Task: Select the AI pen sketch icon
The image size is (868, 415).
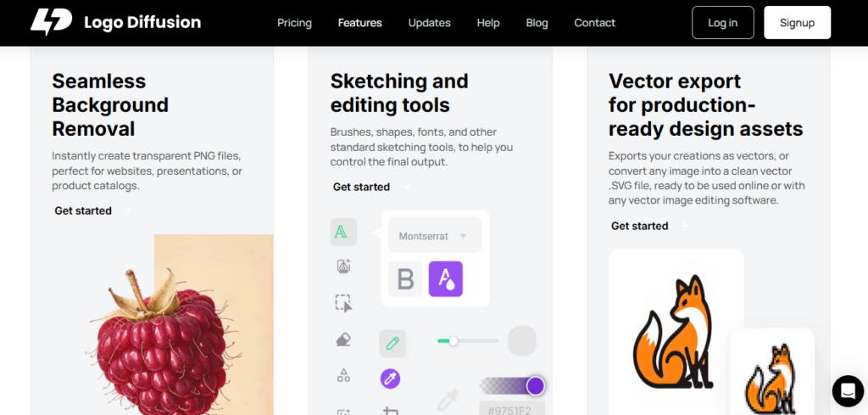Action: pyautogui.click(x=343, y=266)
